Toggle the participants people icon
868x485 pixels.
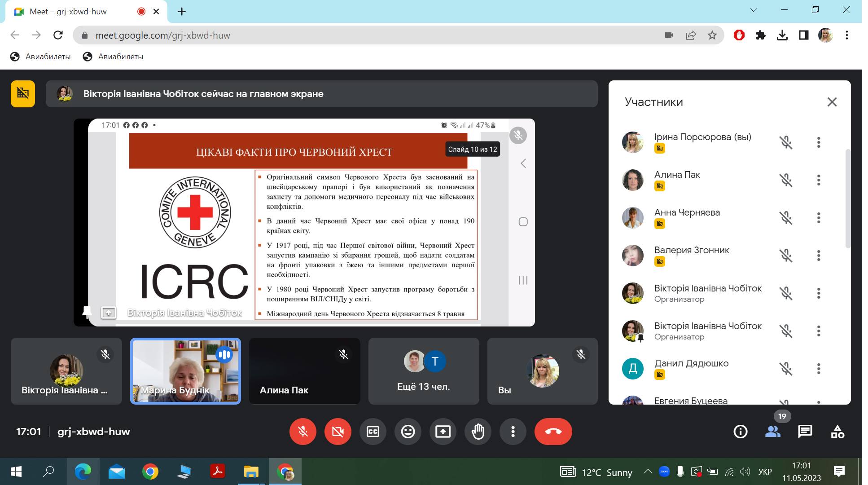pos(773,432)
